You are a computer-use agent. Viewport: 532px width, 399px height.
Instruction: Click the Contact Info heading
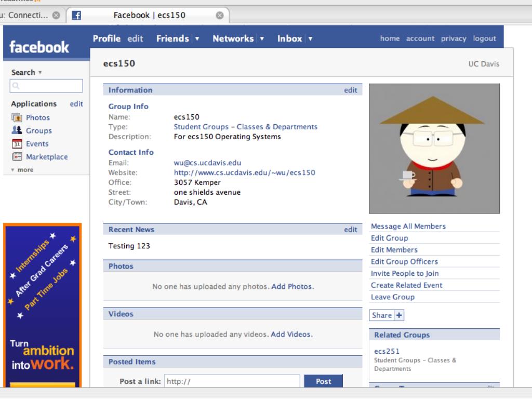131,152
